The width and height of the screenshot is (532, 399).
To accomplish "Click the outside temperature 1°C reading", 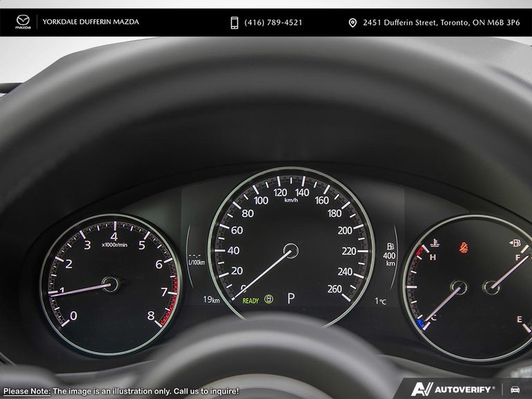I will (x=380, y=301).
